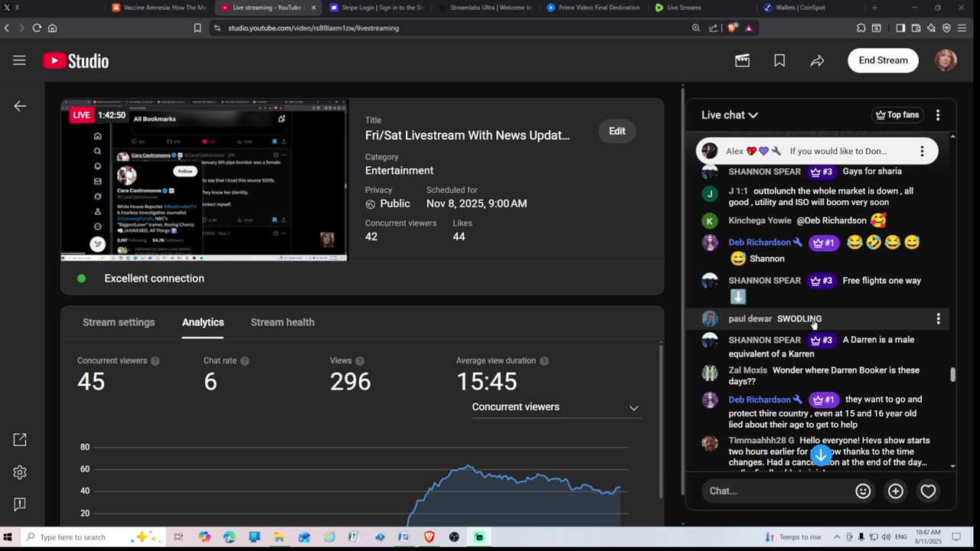
Task: Click Zal Moxis username in chat
Action: [748, 370]
